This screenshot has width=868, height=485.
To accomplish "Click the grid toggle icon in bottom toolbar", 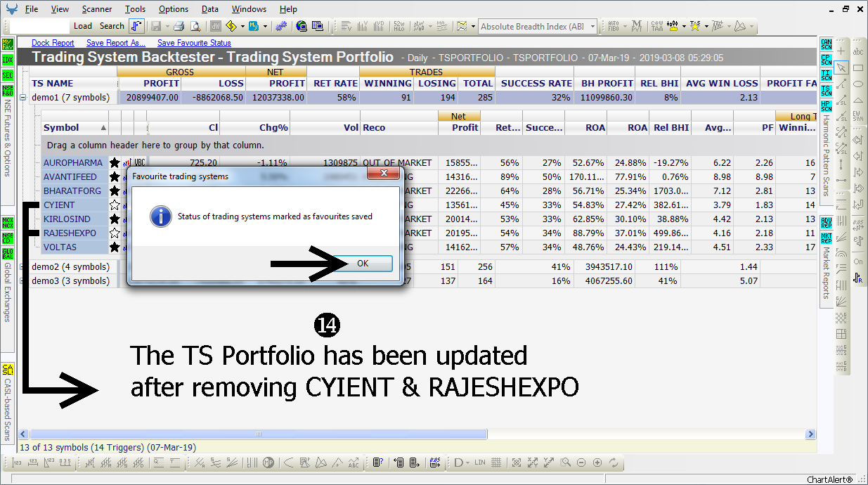I will point(496,463).
